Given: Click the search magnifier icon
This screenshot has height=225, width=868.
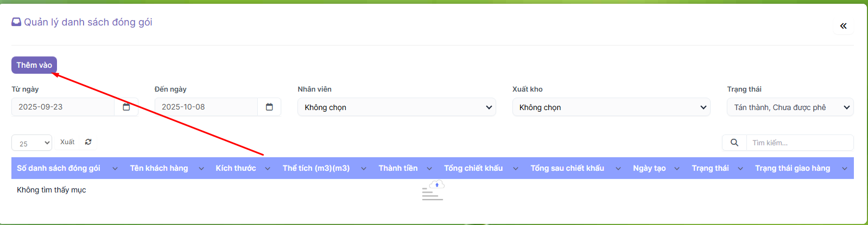Looking at the screenshot, I should click(734, 143).
